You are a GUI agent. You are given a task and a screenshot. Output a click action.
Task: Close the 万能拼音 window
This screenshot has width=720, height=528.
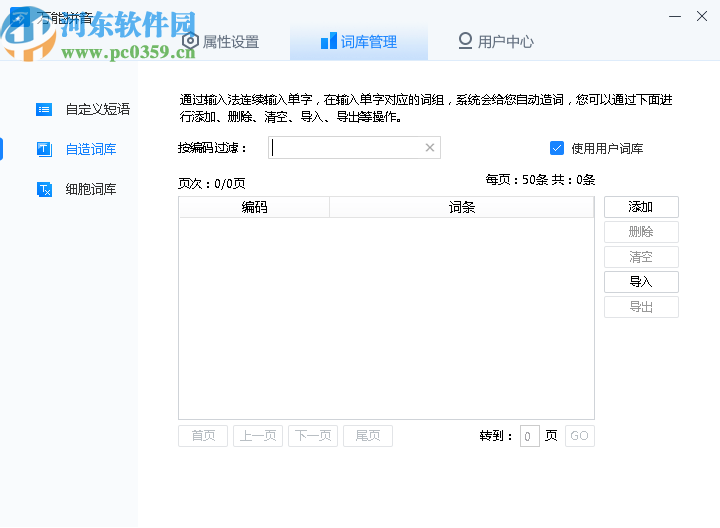[702, 17]
